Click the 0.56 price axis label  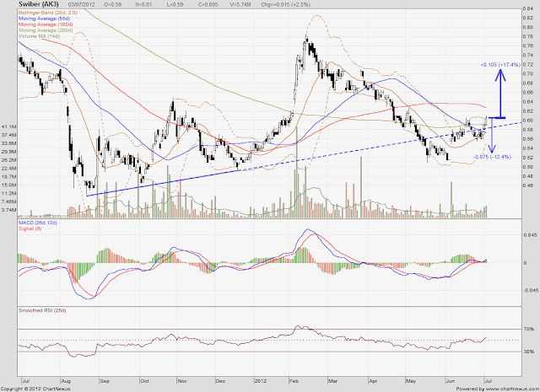click(528, 139)
